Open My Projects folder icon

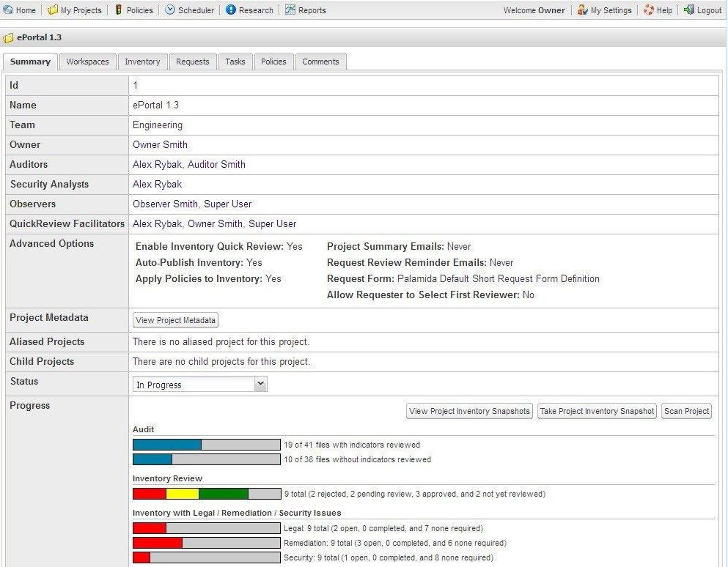[x=53, y=10]
